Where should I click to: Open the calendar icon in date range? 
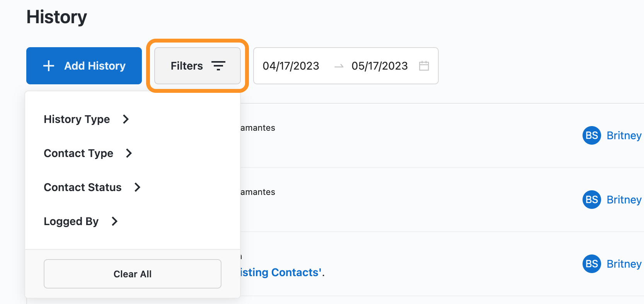point(424,66)
